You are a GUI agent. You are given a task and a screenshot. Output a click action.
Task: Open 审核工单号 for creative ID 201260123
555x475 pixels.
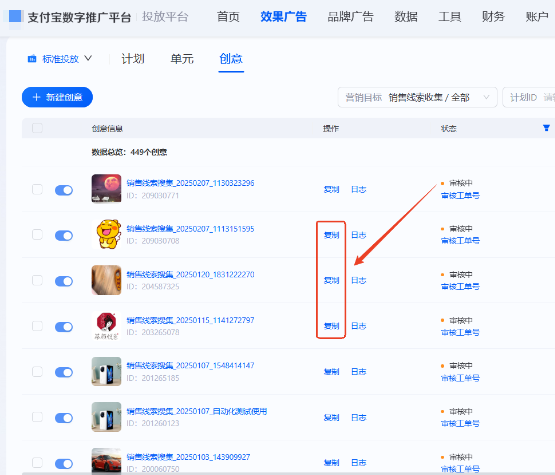[x=460, y=423]
